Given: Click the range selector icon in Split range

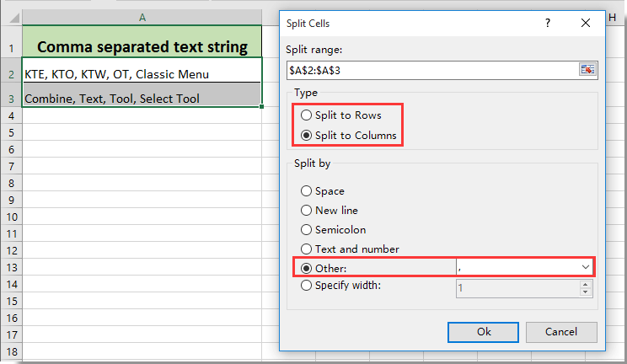Looking at the screenshot, I should point(587,69).
